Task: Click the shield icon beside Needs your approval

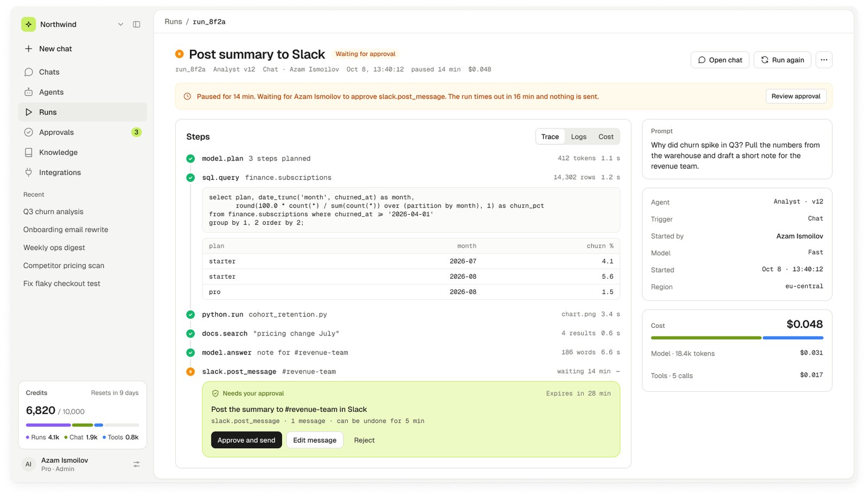Action: (215, 393)
